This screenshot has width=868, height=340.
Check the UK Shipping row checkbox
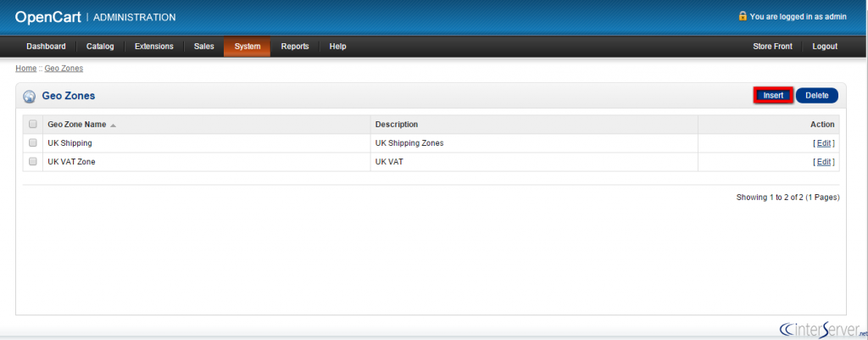pyautogui.click(x=33, y=142)
